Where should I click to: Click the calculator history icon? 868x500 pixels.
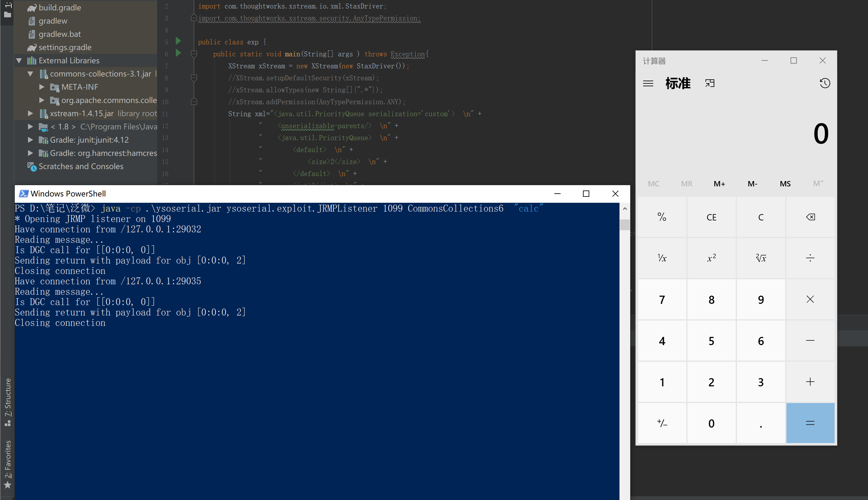825,83
